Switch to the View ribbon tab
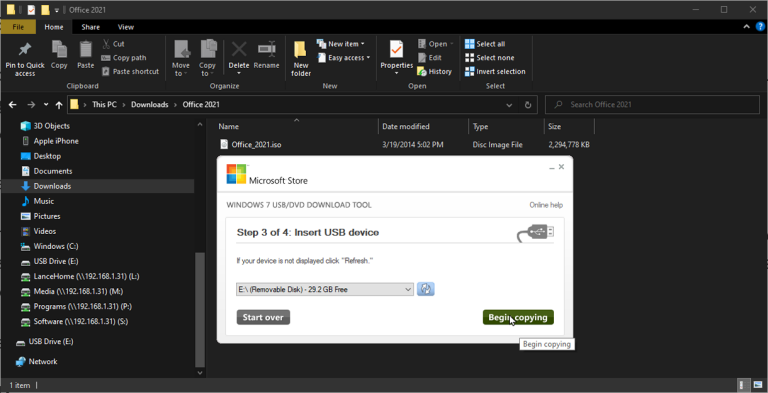Image resolution: width=768 pixels, height=393 pixels. click(126, 27)
